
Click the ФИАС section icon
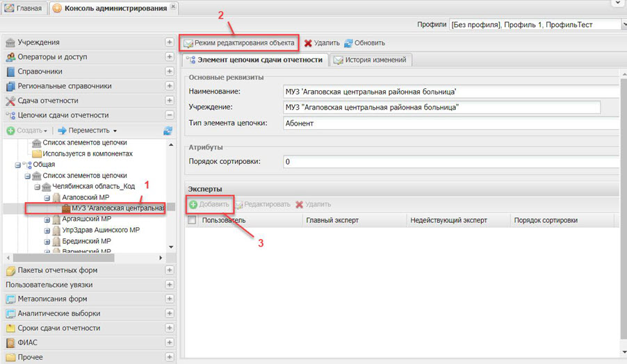10,342
